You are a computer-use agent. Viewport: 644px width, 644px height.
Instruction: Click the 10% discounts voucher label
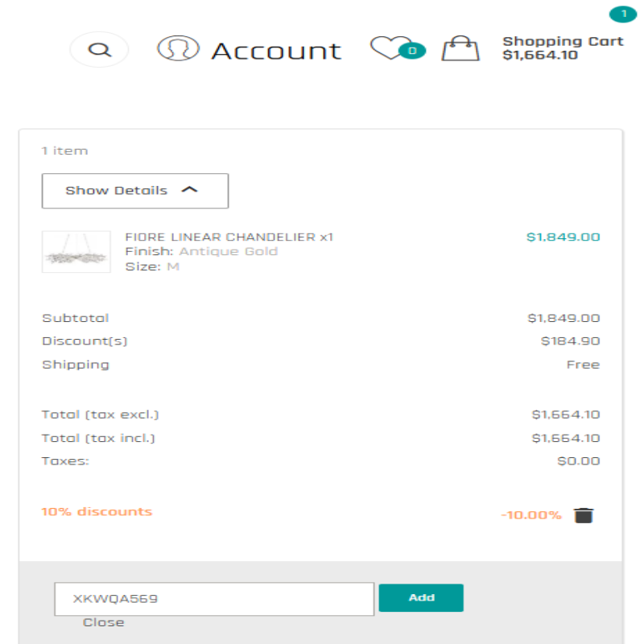point(97,512)
